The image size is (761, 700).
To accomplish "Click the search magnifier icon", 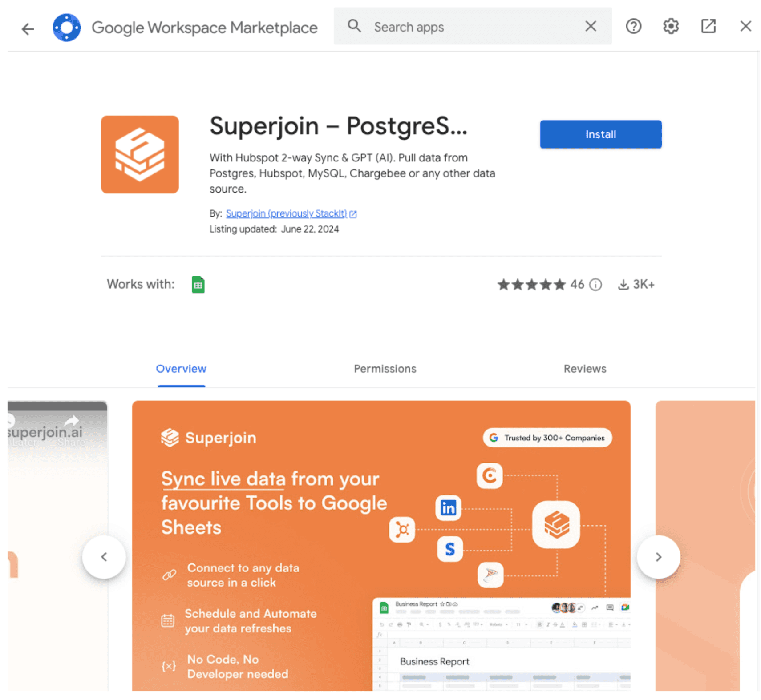I will pos(354,26).
